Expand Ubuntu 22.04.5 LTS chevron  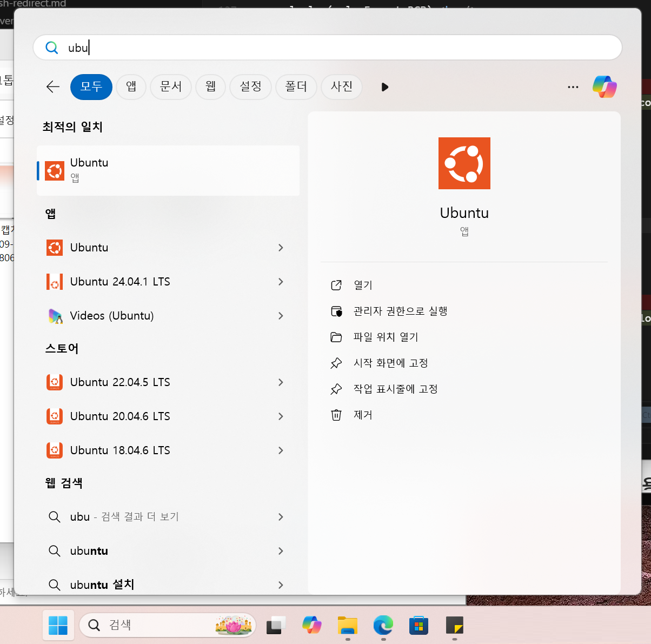pos(281,382)
